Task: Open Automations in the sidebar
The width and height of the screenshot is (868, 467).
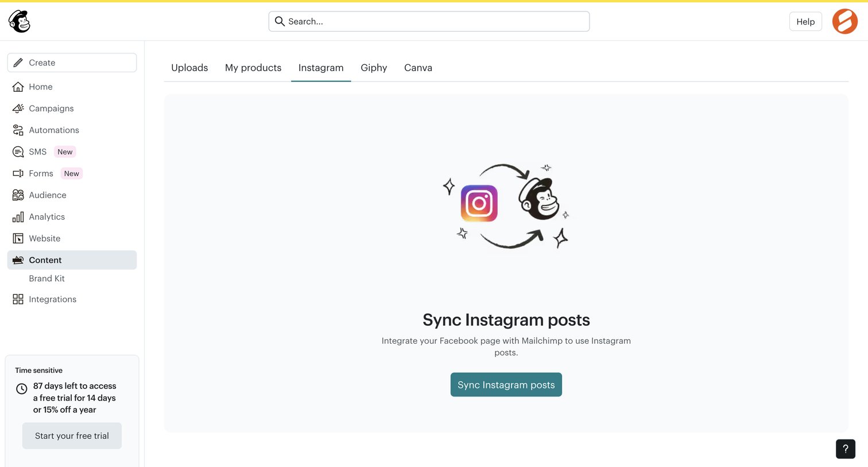Action: pyautogui.click(x=72, y=130)
